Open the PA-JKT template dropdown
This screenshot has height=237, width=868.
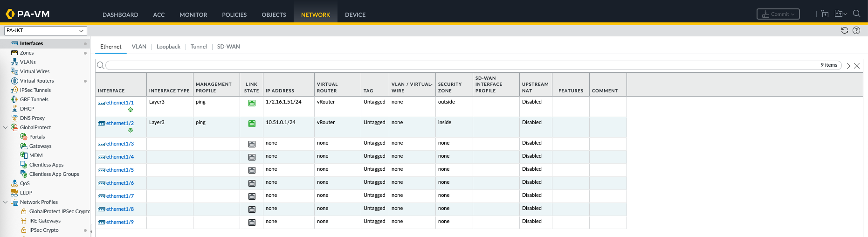[45, 31]
